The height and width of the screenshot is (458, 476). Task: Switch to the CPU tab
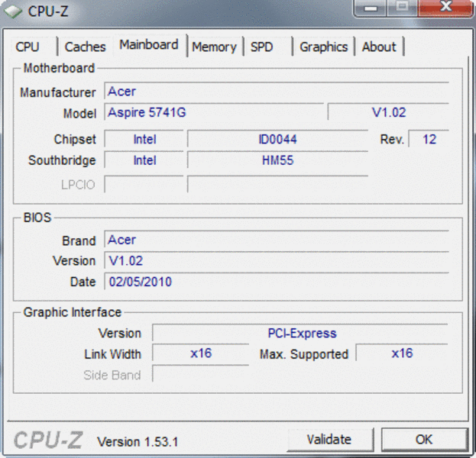28,47
